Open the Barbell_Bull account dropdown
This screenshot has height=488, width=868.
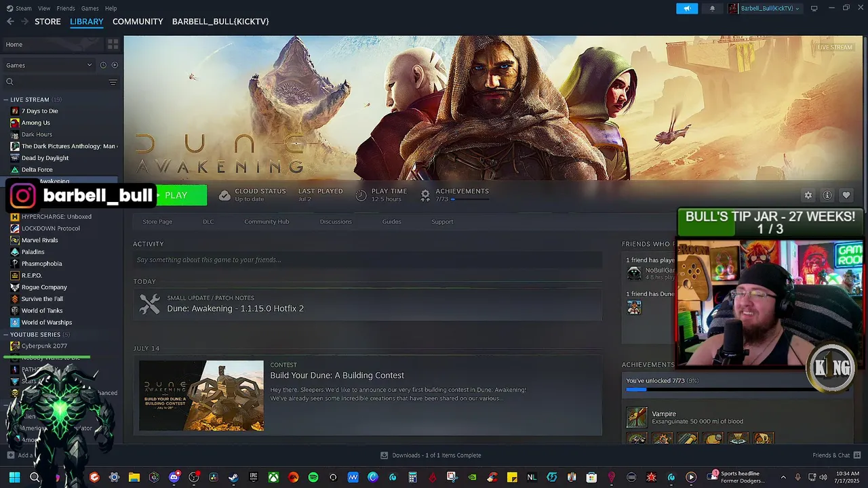click(x=764, y=8)
